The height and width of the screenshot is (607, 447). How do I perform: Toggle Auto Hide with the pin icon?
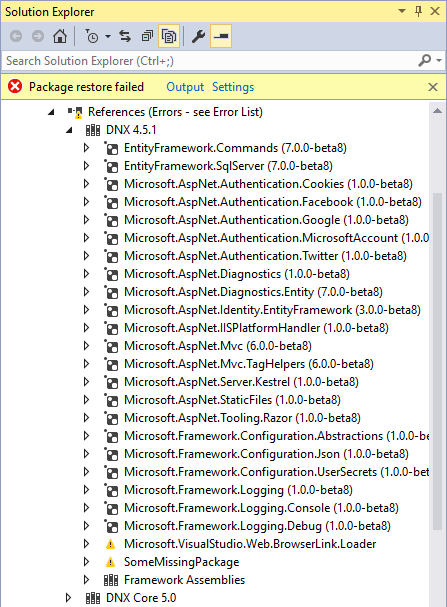coord(418,11)
